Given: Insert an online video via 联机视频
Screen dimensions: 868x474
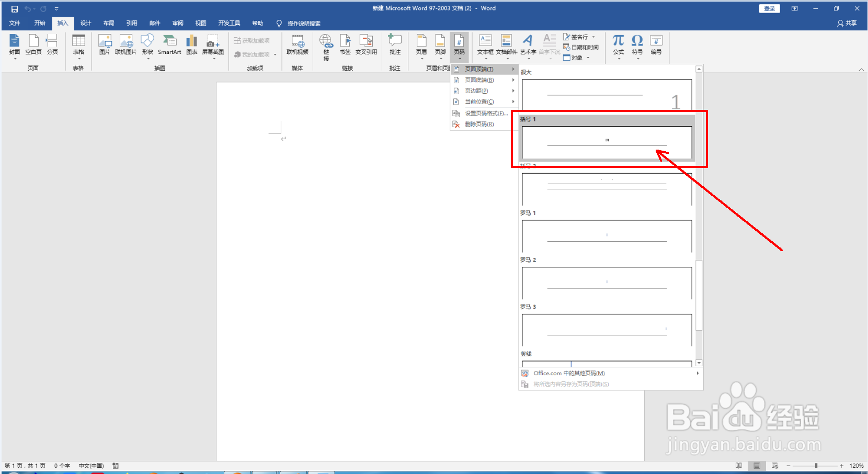Looking at the screenshot, I should click(x=298, y=46).
